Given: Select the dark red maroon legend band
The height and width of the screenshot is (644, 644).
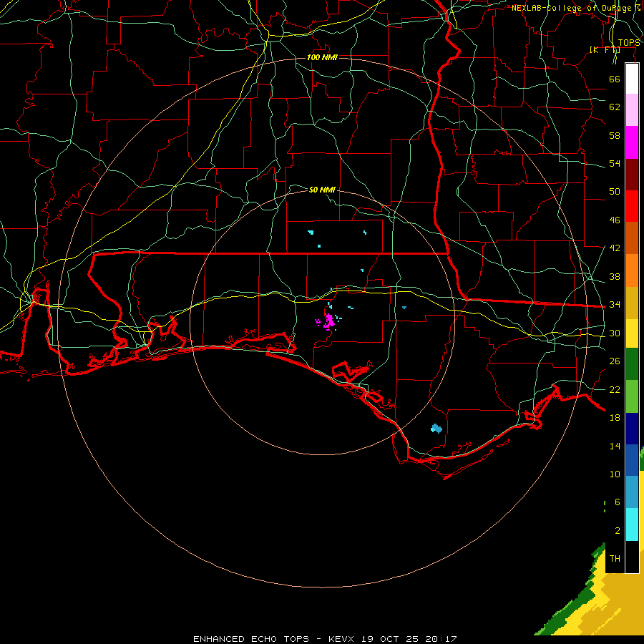Looking at the screenshot, I should [632, 174].
